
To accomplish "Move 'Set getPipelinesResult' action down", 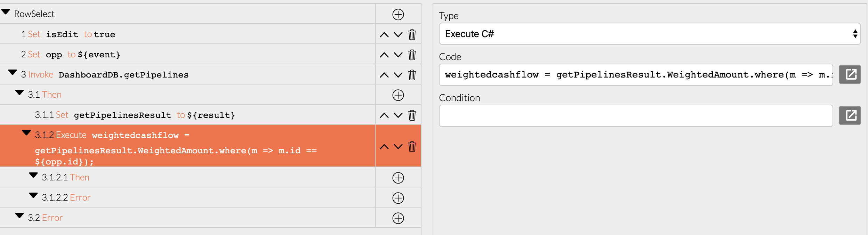I will click(x=398, y=115).
